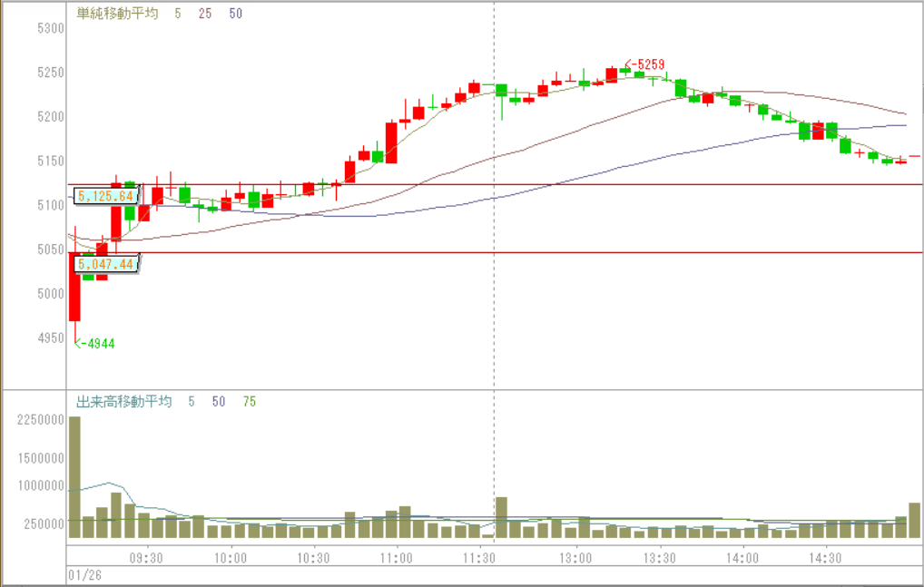924x587 pixels.
Task: Click the last volume bar at close
Action: point(914,520)
